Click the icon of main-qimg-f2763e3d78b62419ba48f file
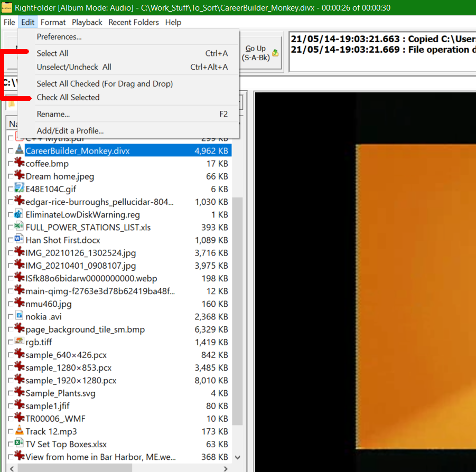476x472 pixels. coord(20,290)
